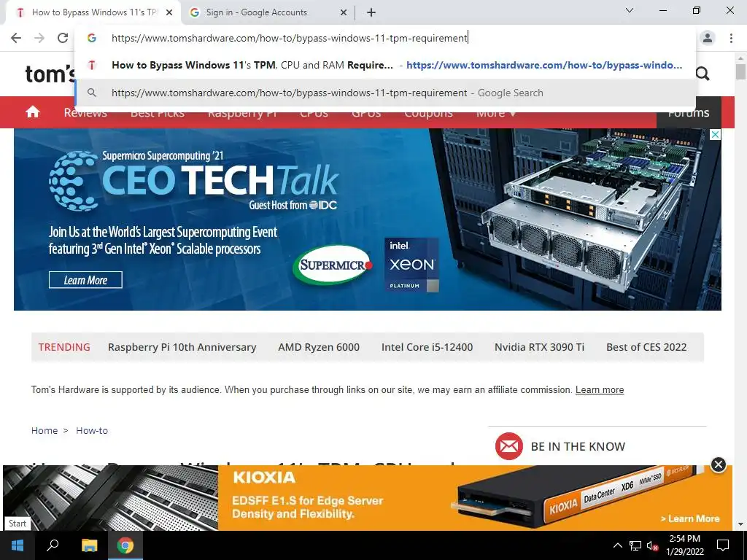The height and width of the screenshot is (560, 747).
Task: Click the Supermicro logo in the banner
Action: click(x=333, y=265)
